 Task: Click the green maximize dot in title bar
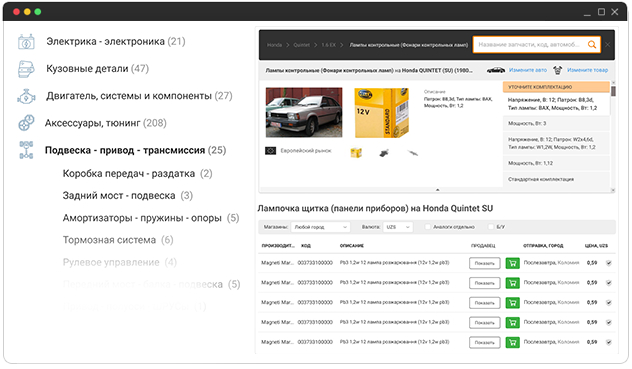click(x=37, y=12)
